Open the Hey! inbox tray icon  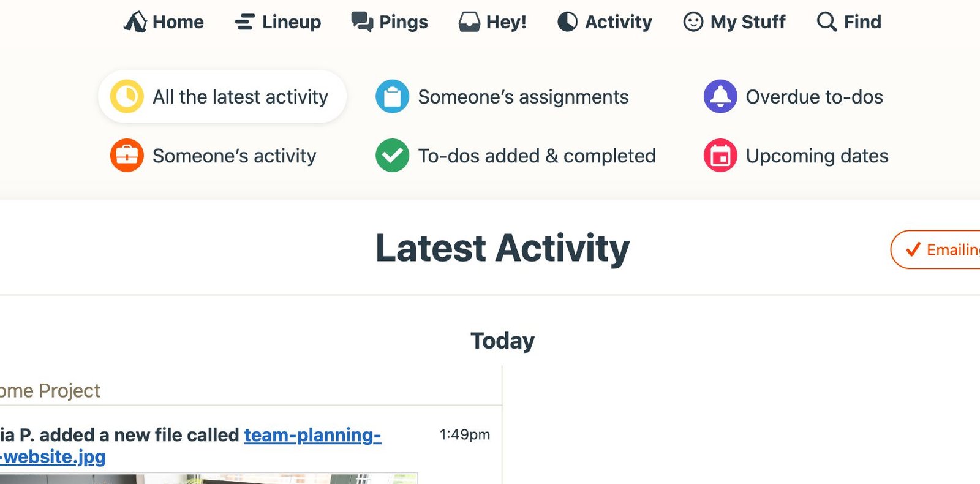468,21
